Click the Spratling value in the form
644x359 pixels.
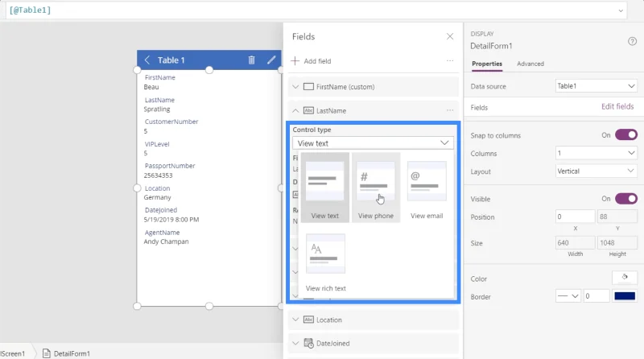click(x=157, y=109)
